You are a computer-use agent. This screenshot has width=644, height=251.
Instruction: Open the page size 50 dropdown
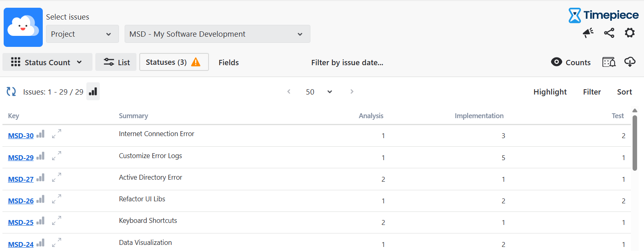coord(319,92)
